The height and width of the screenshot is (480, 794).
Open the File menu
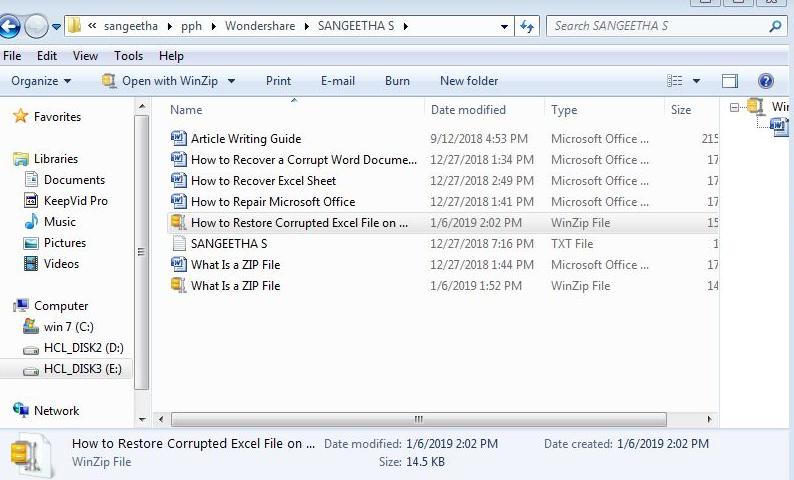click(x=12, y=56)
